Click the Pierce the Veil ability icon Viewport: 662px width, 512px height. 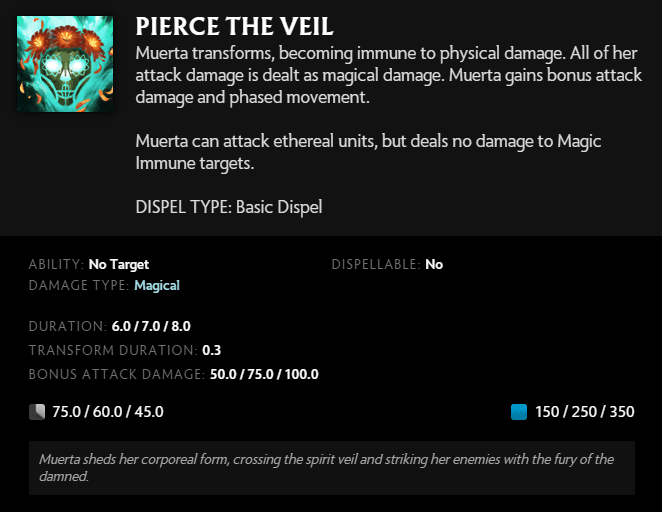65,64
